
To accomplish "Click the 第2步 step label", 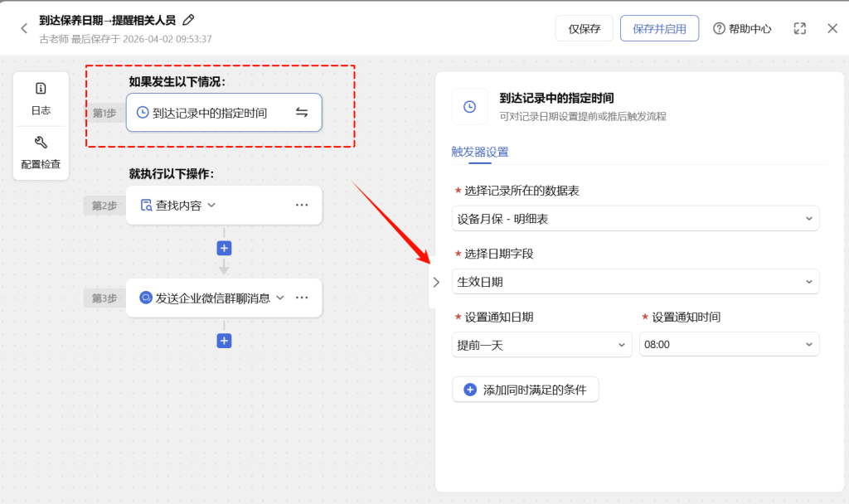I will (104, 206).
